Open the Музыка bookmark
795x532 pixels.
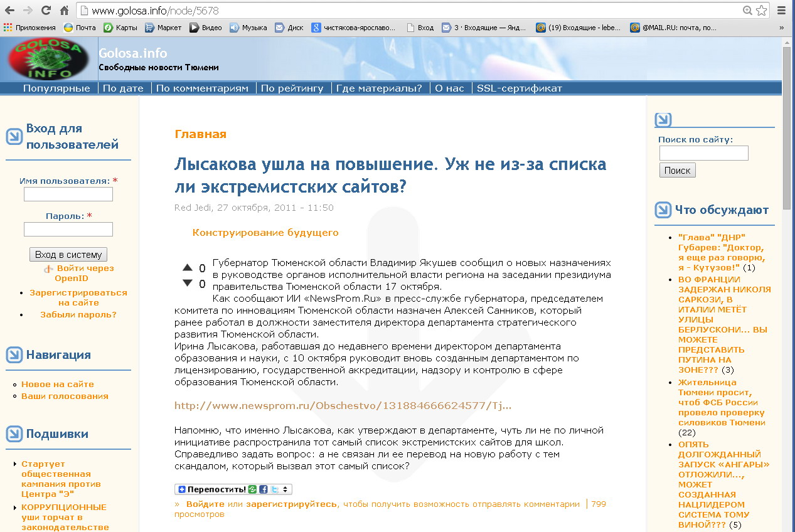tap(248, 28)
